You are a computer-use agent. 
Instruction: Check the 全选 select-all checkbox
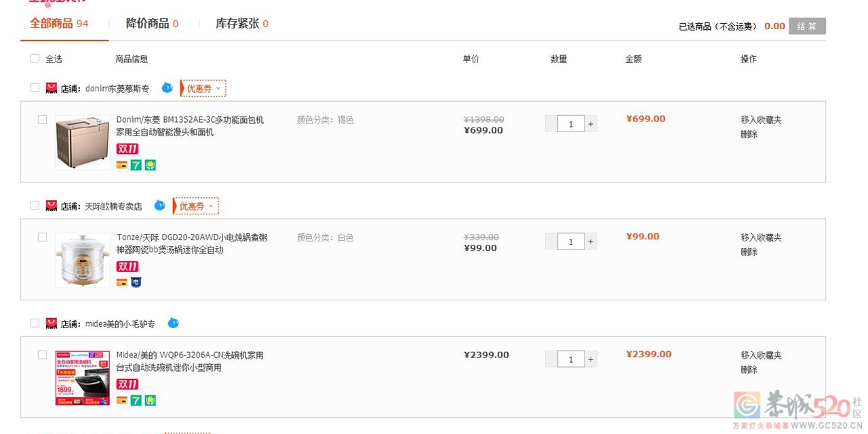[x=35, y=59]
